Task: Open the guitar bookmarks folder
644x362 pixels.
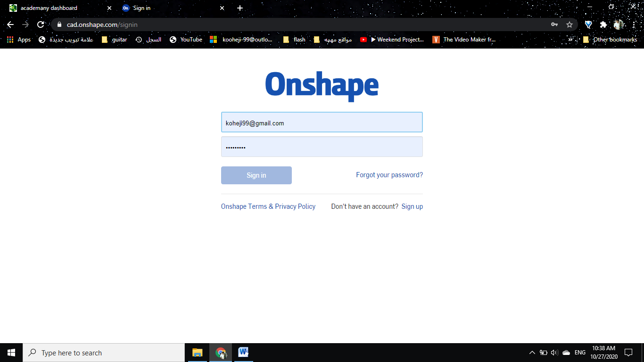Action: point(115,40)
